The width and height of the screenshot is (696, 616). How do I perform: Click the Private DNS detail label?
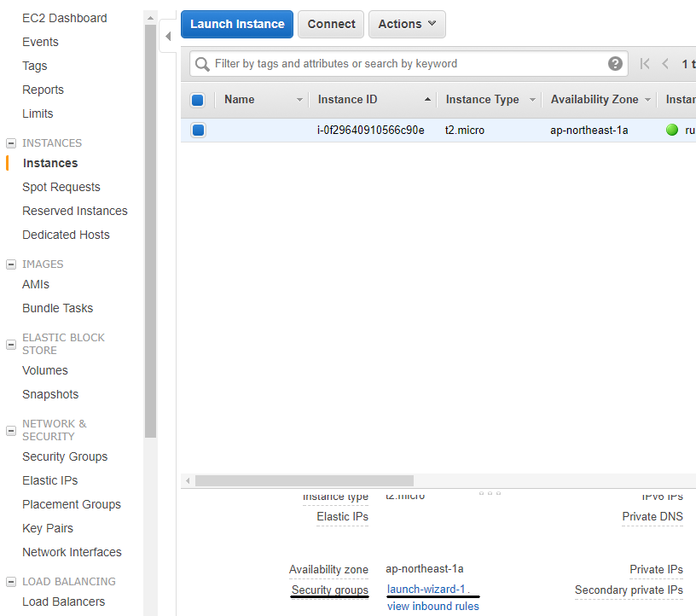click(x=652, y=517)
